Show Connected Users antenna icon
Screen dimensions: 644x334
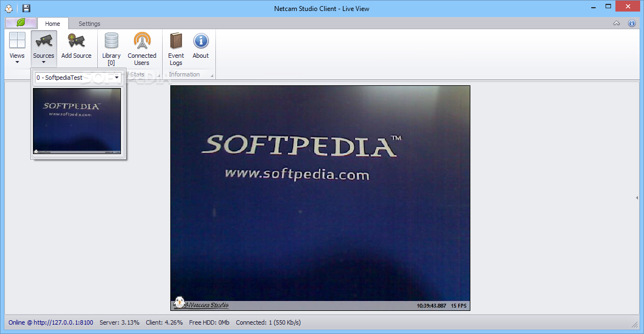click(142, 40)
